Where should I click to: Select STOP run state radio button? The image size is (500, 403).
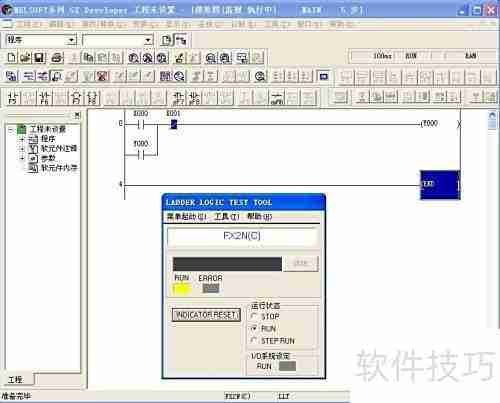(254, 316)
